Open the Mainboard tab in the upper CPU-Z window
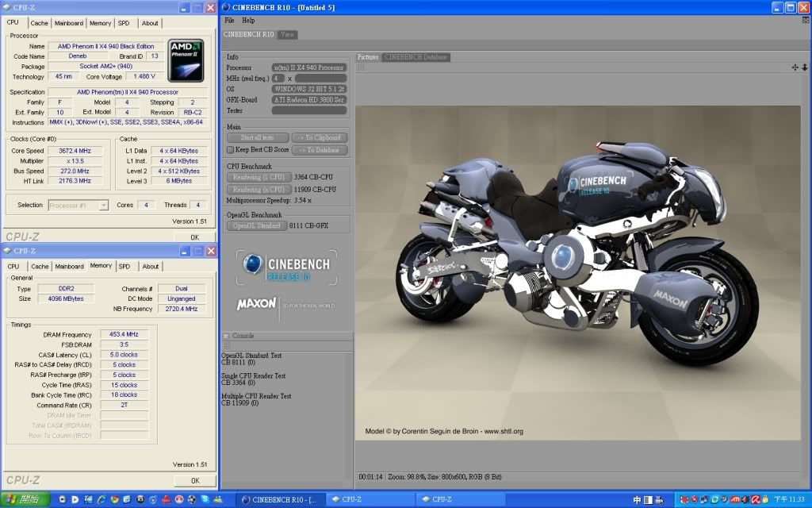Viewport: 812px width, 508px height. (68, 23)
